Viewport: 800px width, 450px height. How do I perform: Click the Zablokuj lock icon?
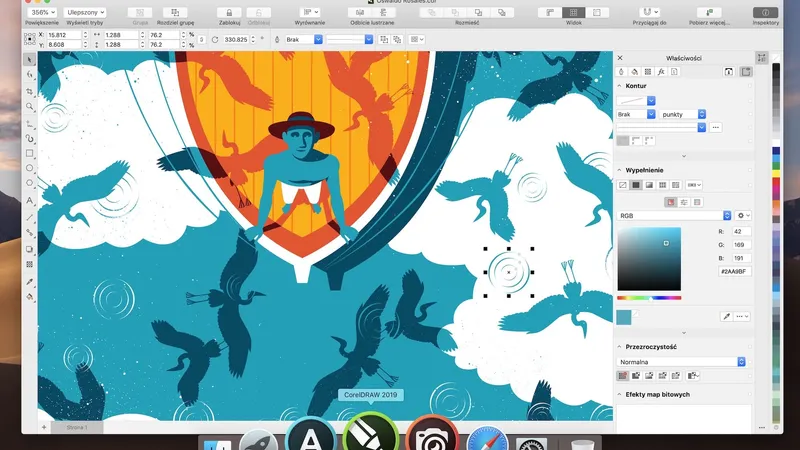(x=231, y=12)
